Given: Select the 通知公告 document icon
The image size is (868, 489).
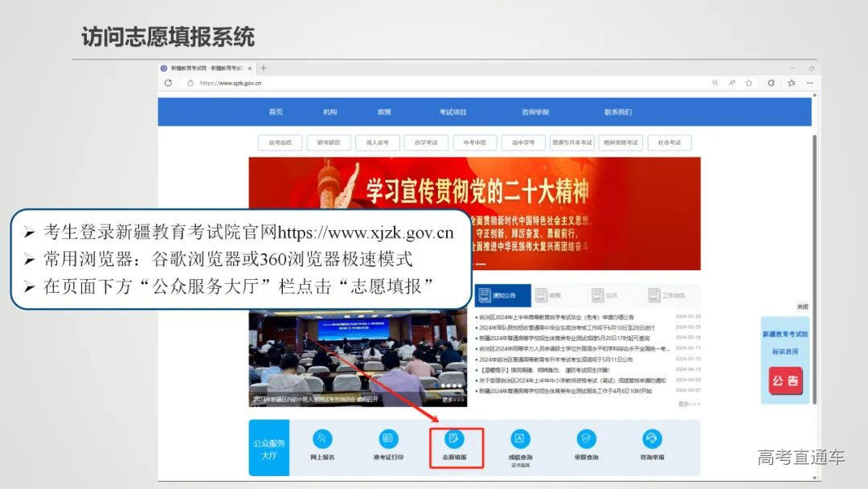Looking at the screenshot, I should click(x=484, y=294).
